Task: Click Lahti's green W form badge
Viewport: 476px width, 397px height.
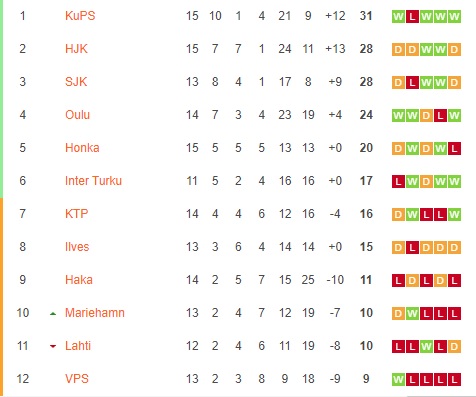Action: [426, 346]
